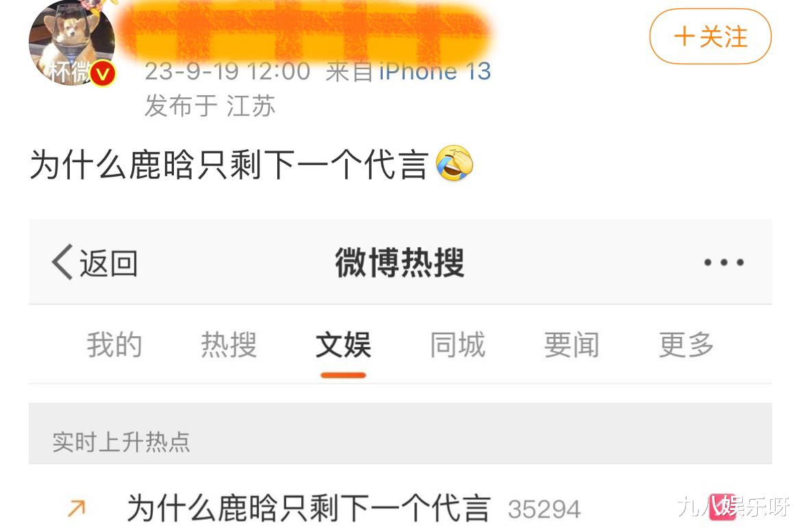This screenshot has width=801, height=532.
Task: Tap the laughing facepalm emoji in post
Action: click(454, 164)
